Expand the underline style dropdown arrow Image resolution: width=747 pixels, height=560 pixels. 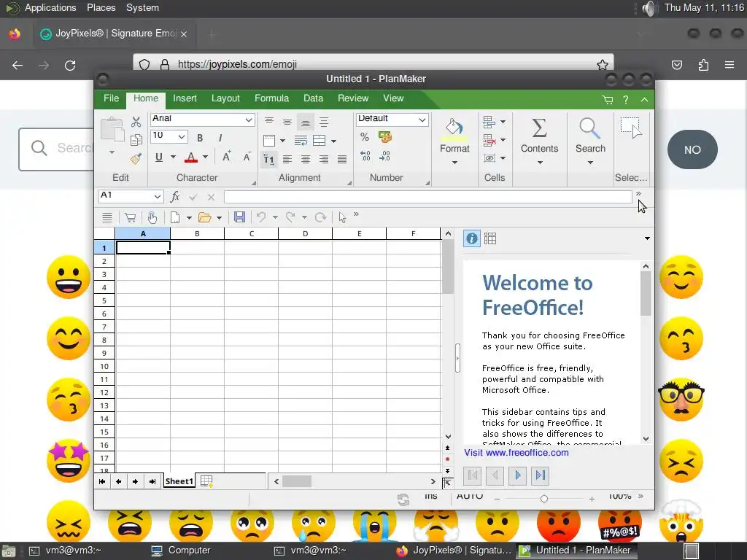pos(173,157)
